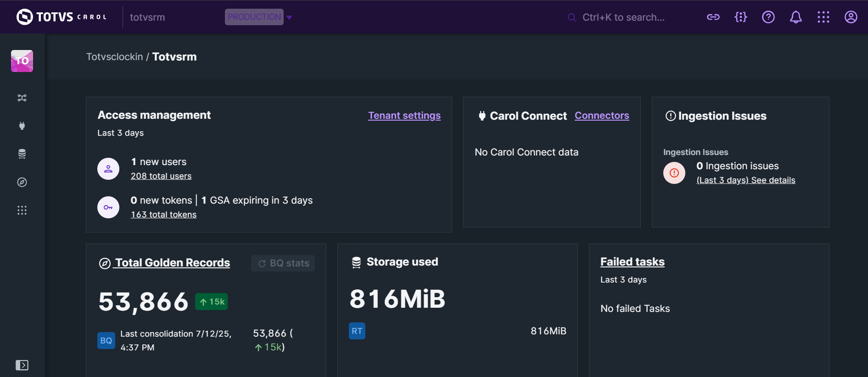The width and height of the screenshot is (868, 377).
Task: Open the database storage icon in sidebar
Action: pos(22,154)
